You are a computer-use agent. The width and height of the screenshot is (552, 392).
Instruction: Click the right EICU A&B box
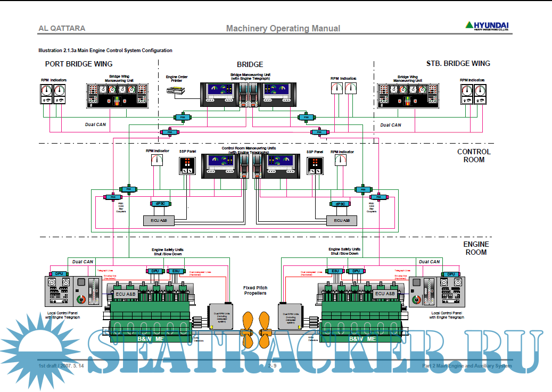[341, 220]
